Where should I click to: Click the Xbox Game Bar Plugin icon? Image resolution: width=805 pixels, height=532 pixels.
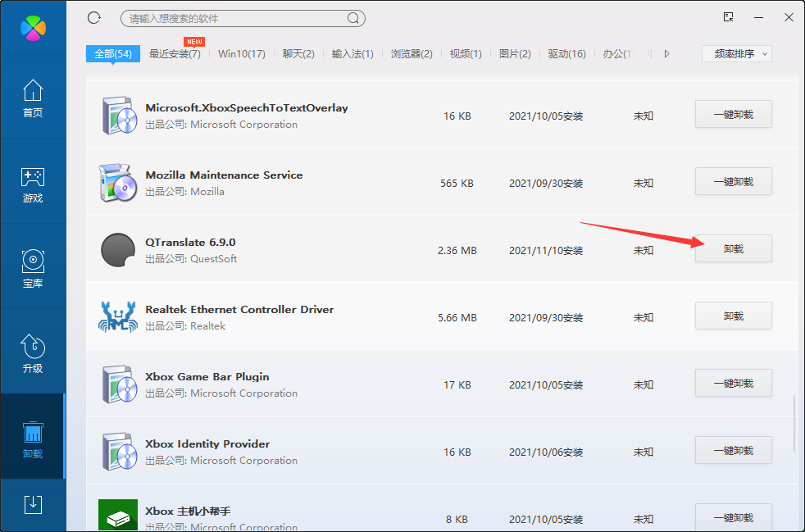click(x=119, y=384)
